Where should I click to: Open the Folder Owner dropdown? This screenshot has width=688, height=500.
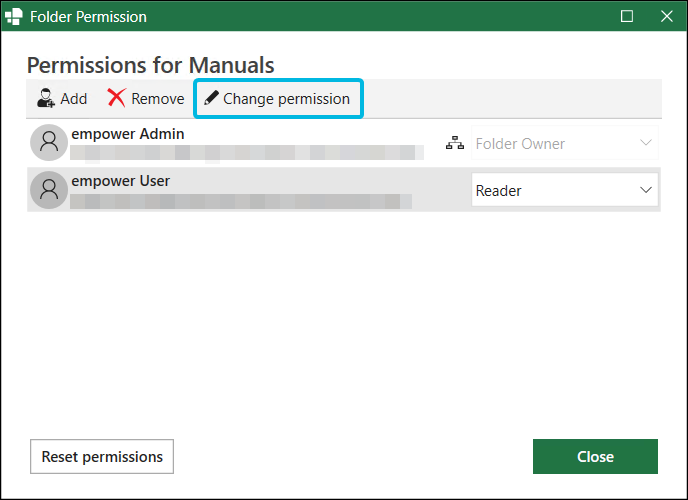[565, 143]
